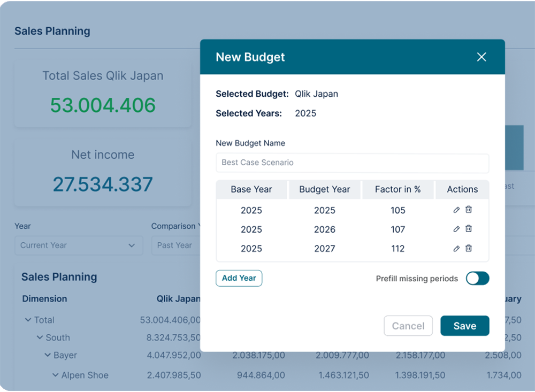This screenshot has height=392, width=535.
Task: Delete the 2026 budget year row
Action: (469, 228)
